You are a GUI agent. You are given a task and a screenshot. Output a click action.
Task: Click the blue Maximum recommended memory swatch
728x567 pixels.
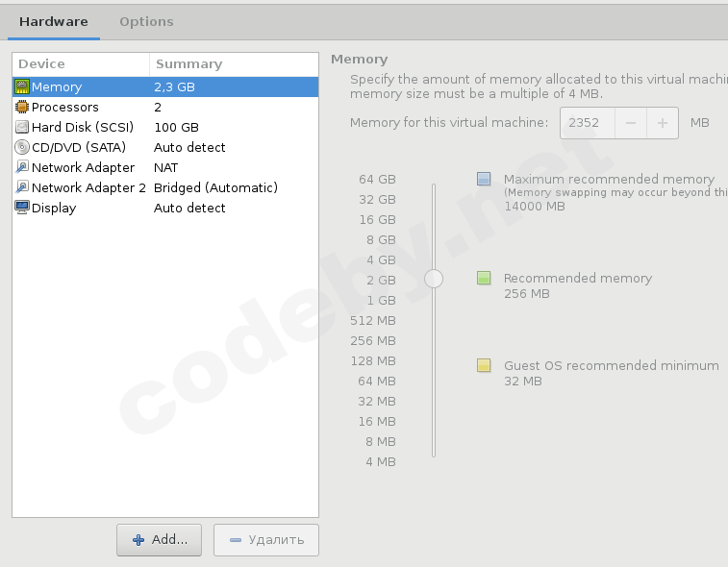coord(484,179)
